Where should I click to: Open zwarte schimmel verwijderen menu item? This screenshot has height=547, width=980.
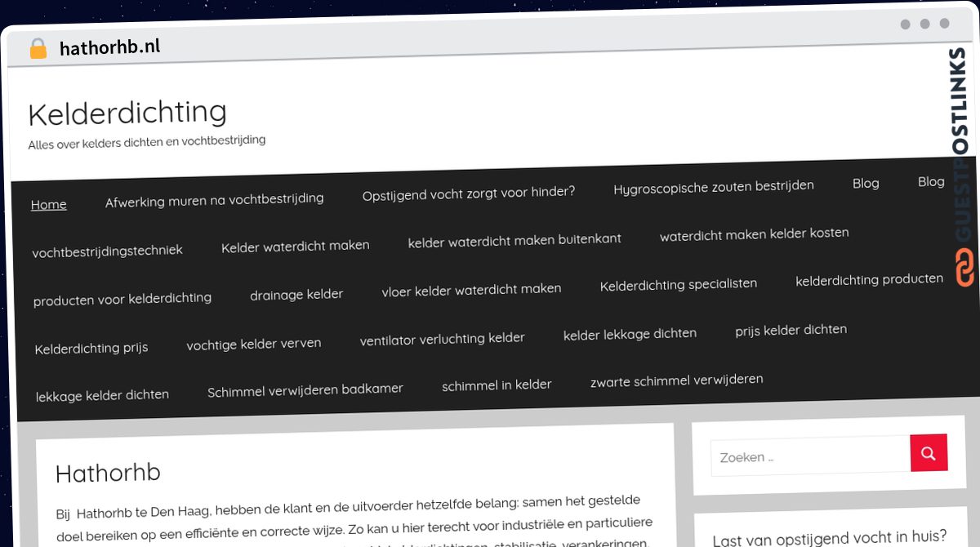click(x=677, y=380)
